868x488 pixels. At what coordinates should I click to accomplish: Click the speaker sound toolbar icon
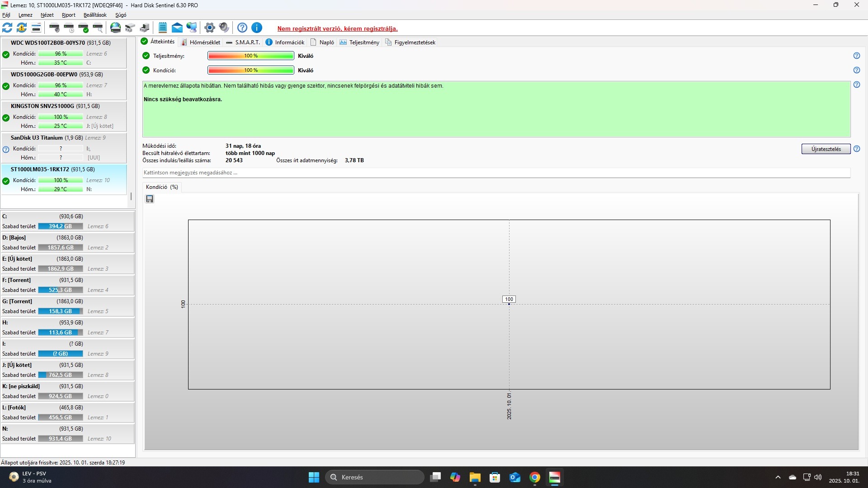tap(224, 28)
